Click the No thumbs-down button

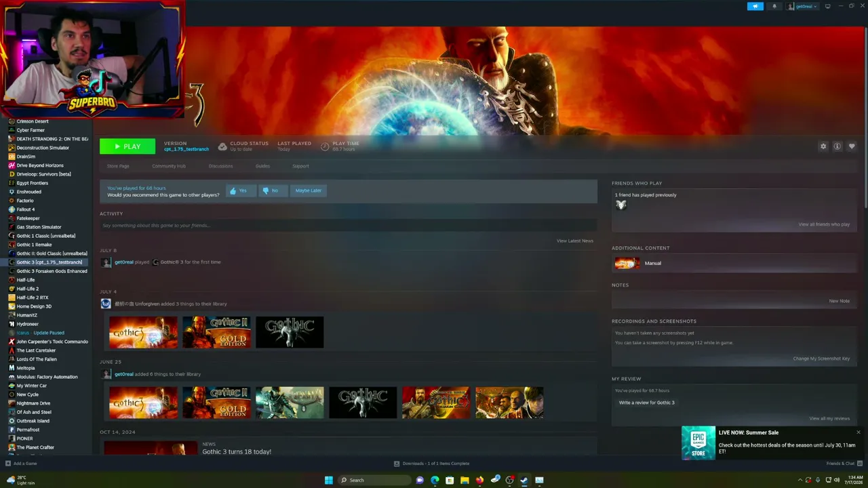click(273, 190)
